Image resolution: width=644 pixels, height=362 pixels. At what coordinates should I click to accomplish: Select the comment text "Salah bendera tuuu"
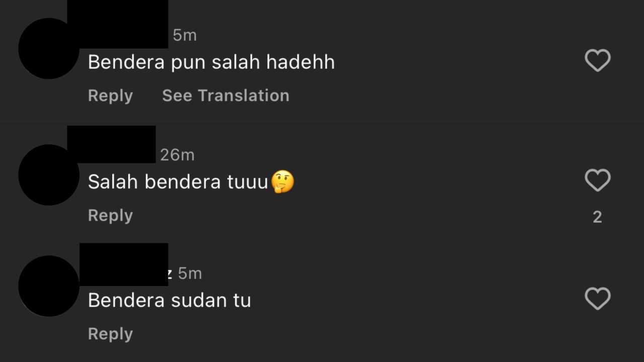pyautogui.click(x=178, y=182)
